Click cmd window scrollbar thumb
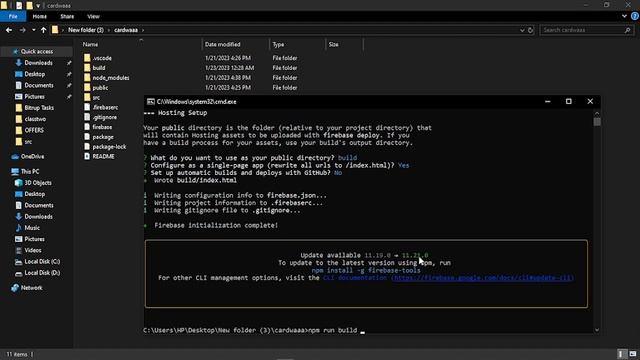 click(x=597, y=122)
